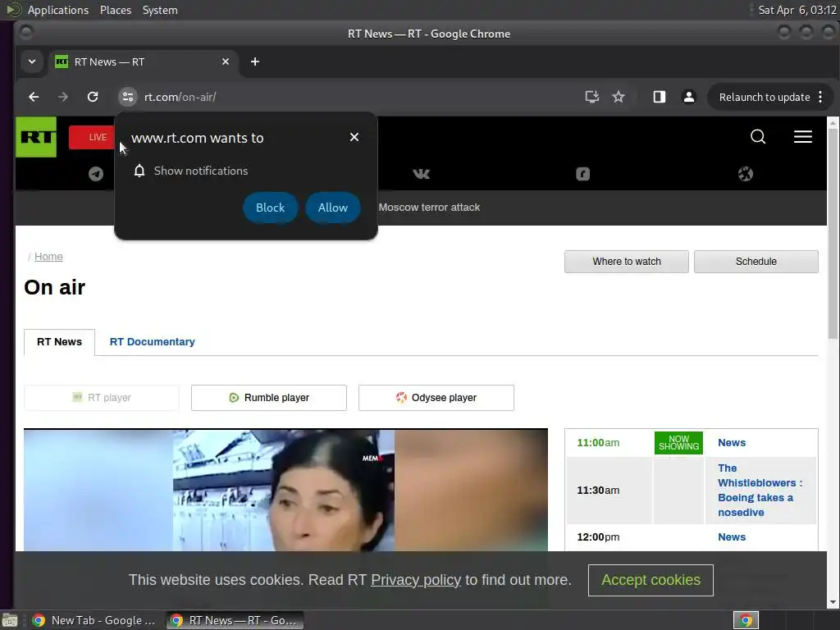Open Chrome three-dot menu
Image resolution: width=840 pixels, height=630 pixels.
point(820,97)
